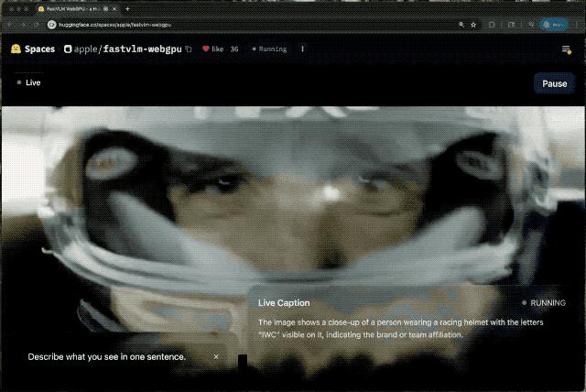Click the Running status badge
The height and width of the screenshot is (392, 586).
(269, 49)
